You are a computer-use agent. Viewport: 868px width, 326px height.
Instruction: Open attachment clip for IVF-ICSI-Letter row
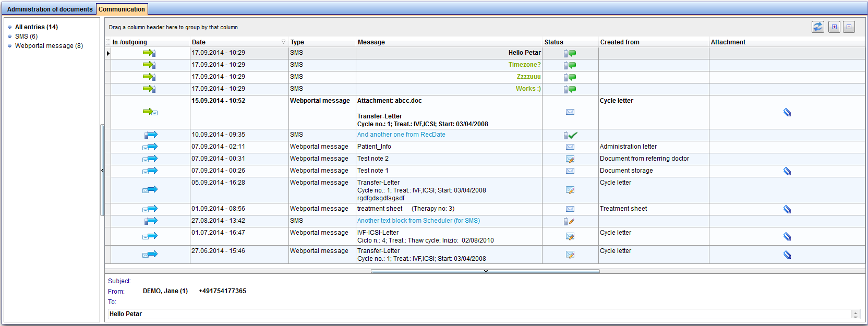[x=787, y=236]
